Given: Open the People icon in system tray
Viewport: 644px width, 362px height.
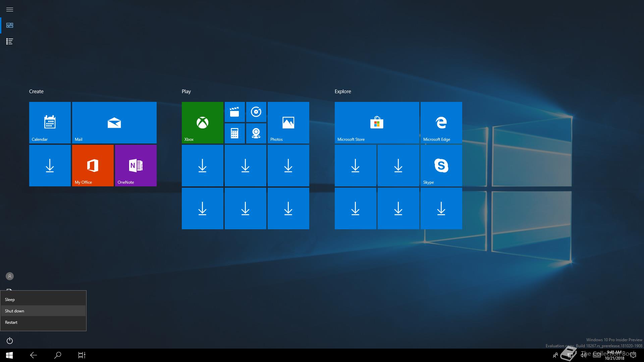Looking at the screenshot, I should click(555, 355).
